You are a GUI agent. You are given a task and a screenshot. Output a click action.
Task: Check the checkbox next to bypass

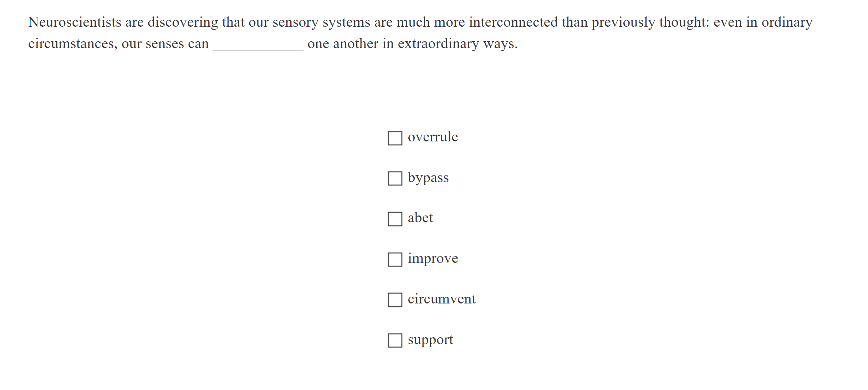pyautogui.click(x=395, y=178)
